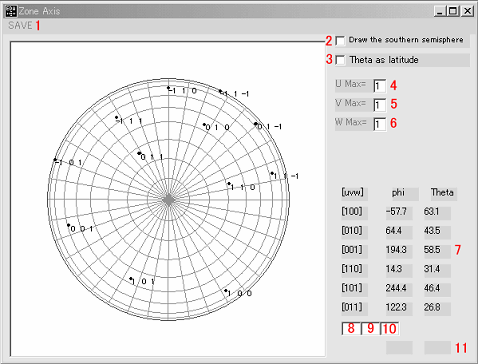Click the 1 0 0 pole point
Image resolution: width=478 pixels, height=364 pixels.
tap(226, 291)
